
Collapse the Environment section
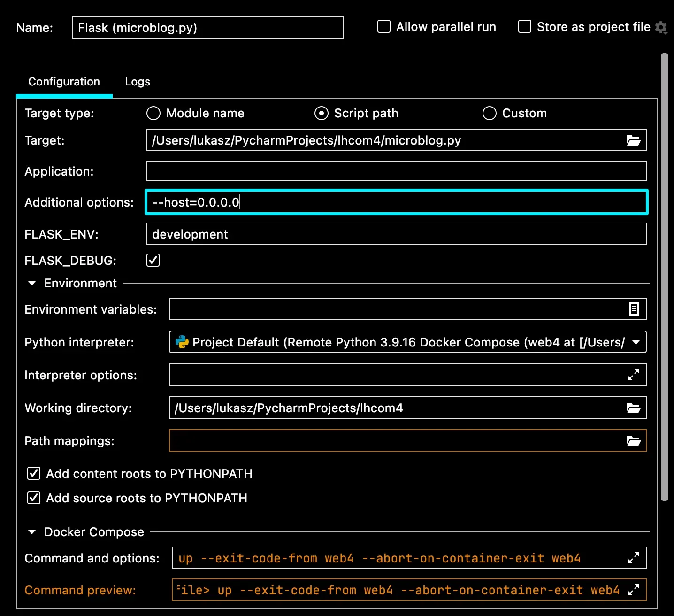pyautogui.click(x=32, y=283)
